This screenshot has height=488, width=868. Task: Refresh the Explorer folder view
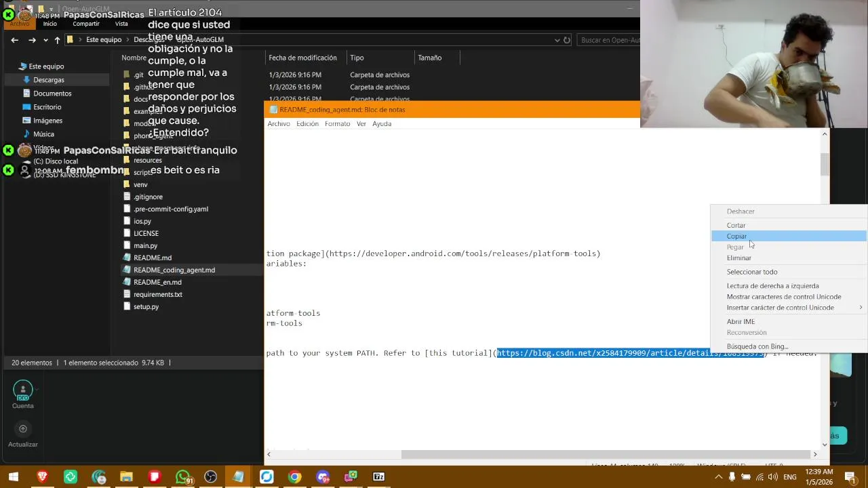click(567, 40)
